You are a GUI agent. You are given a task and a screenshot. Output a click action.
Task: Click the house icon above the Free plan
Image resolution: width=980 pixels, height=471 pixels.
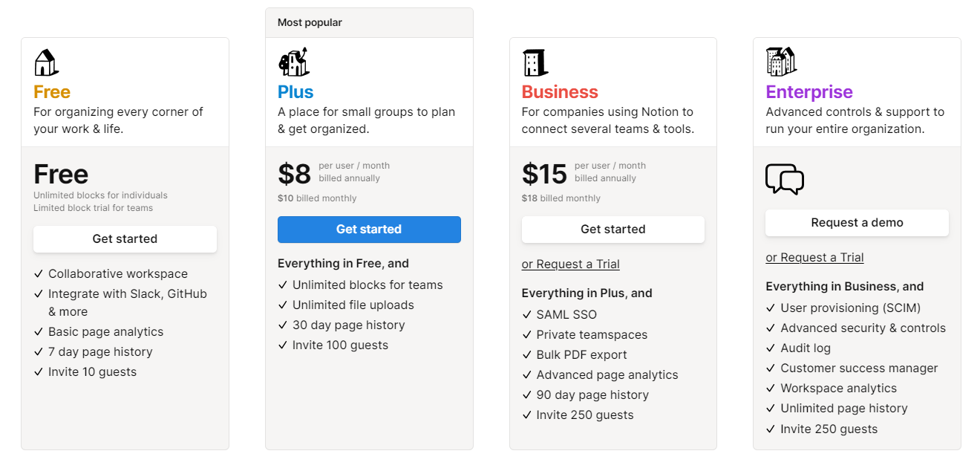click(x=45, y=62)
